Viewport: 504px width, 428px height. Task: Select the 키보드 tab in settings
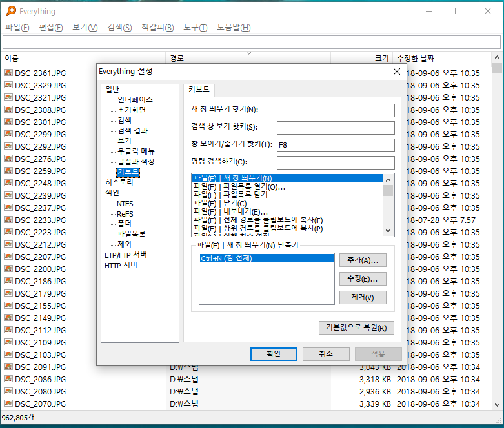199,89
